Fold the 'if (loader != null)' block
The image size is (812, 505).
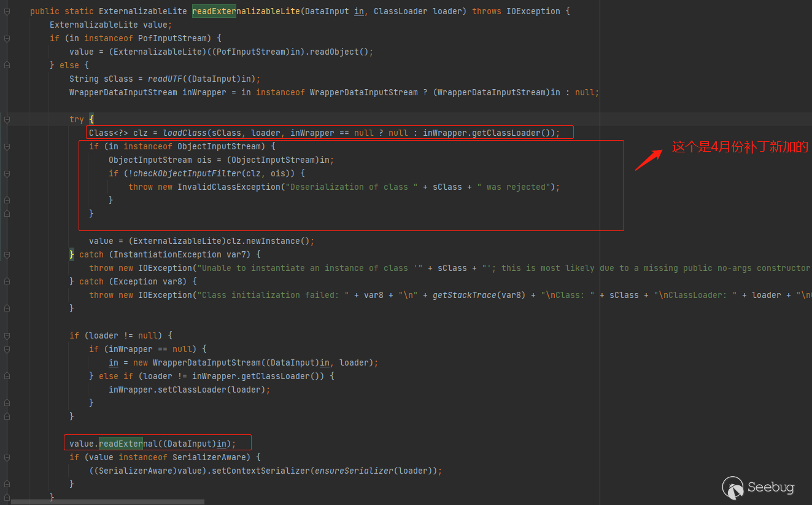coord(7,336)
